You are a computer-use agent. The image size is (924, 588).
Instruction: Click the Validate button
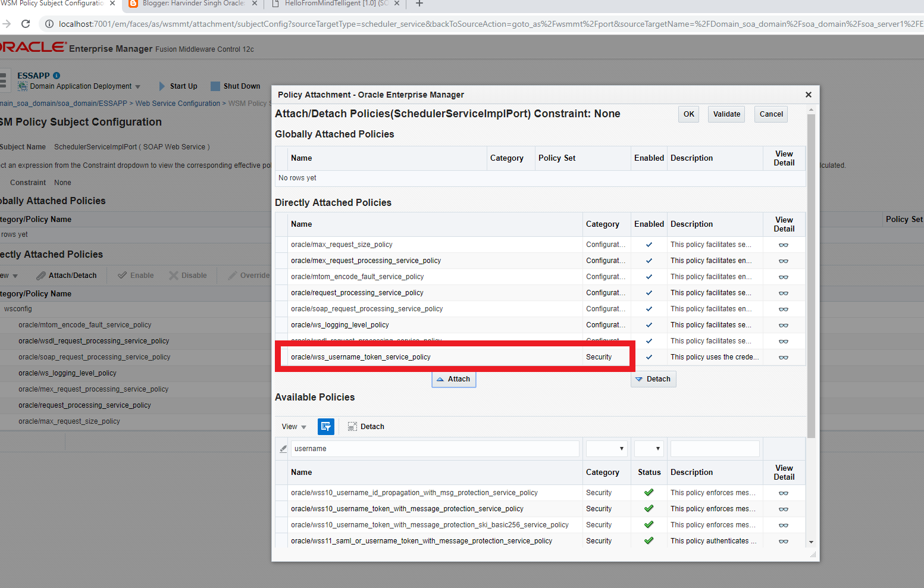(x=726, y=114)
